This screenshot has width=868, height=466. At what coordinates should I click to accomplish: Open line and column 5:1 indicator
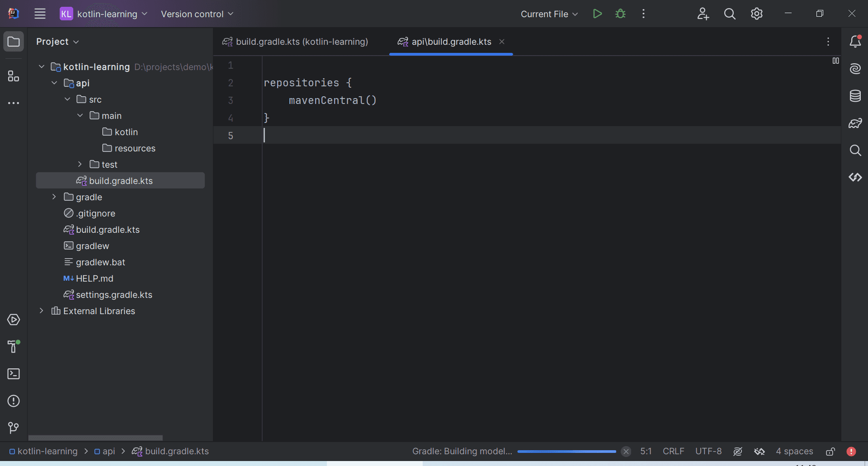coord(646,451)
